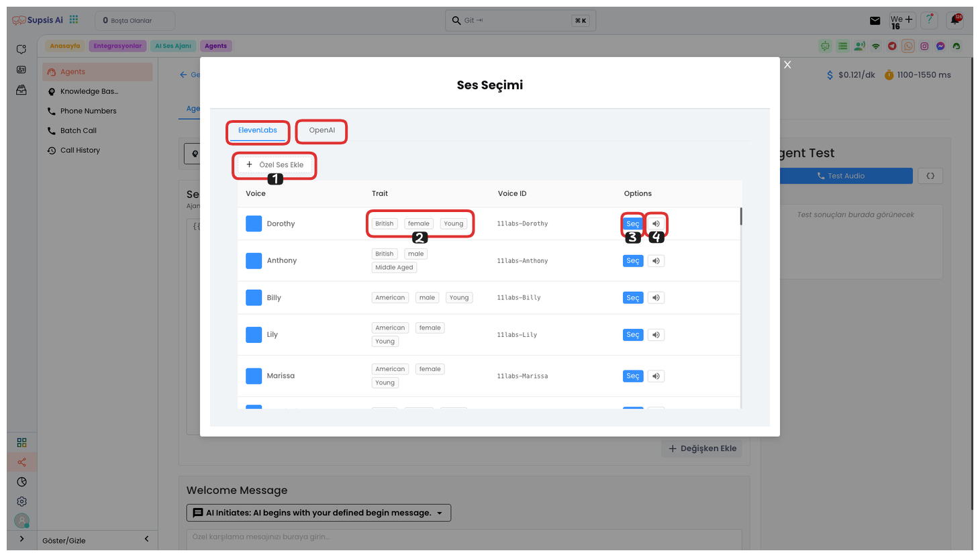Screen dimensions: 980x557
Task: Click Dorothy's blue voice avatar swatch
Action: (254, 223)
